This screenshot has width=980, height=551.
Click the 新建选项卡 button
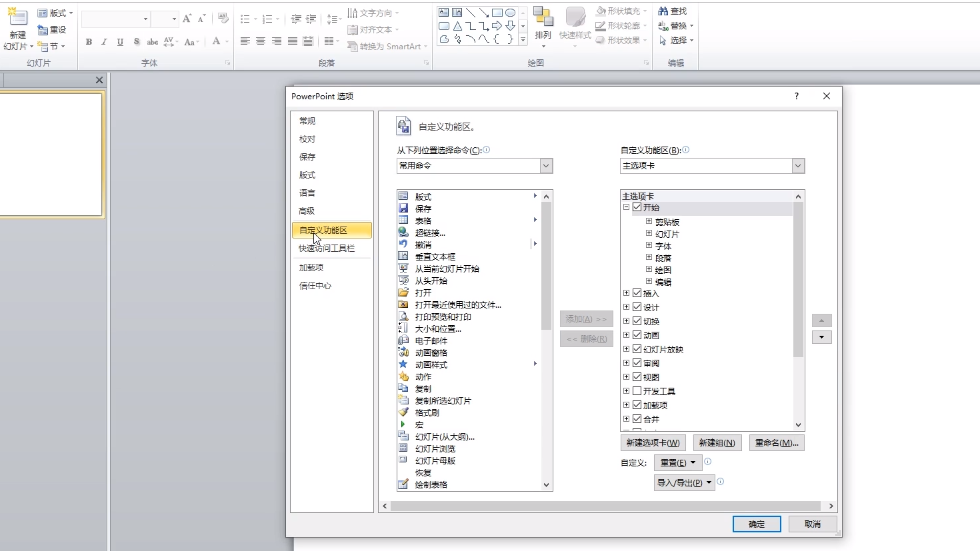coord(652,442)
